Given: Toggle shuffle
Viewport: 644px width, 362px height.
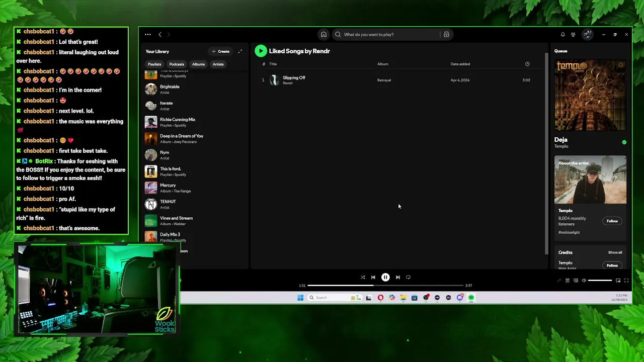Looking at the screenshot, I should (363, 277).
